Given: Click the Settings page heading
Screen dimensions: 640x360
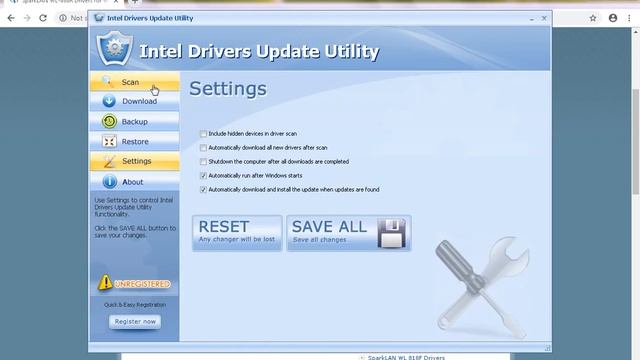Looking at the screenshot, I should 228,89.
